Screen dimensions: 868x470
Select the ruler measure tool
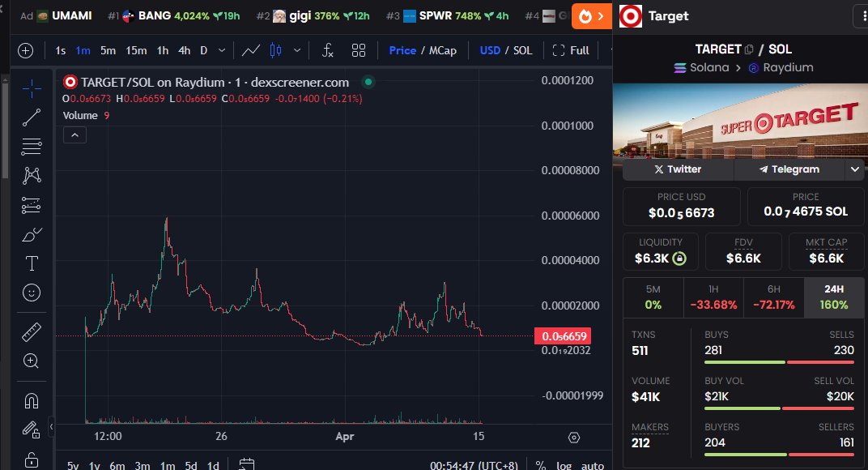[x=32, y=332]
